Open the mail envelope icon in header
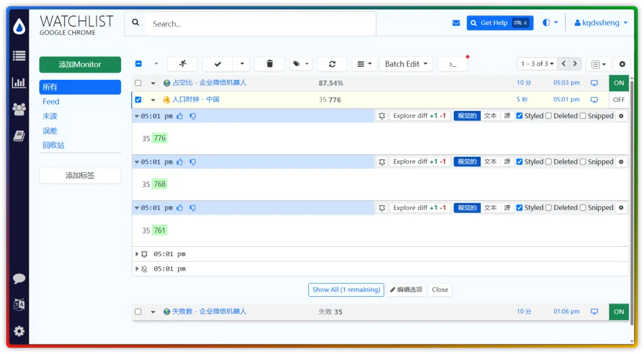This screenshot has height=354, width=644. [456, 23]
